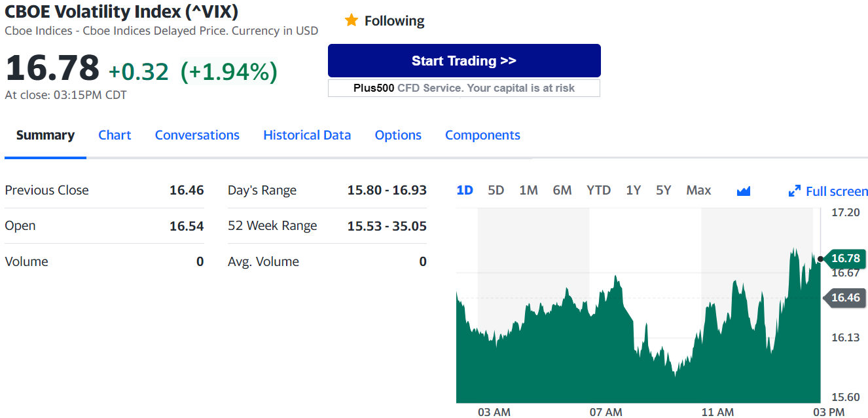Click the Following label text

point(394,21)
